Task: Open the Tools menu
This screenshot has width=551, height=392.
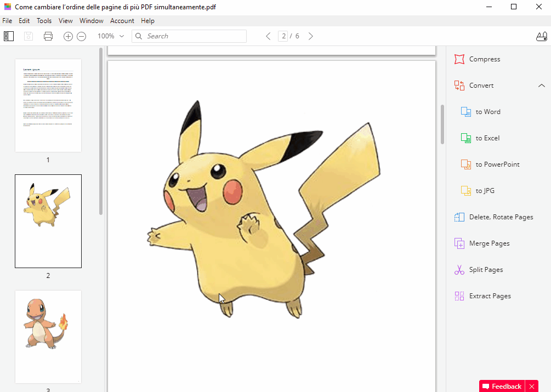Action: [44, 21]
